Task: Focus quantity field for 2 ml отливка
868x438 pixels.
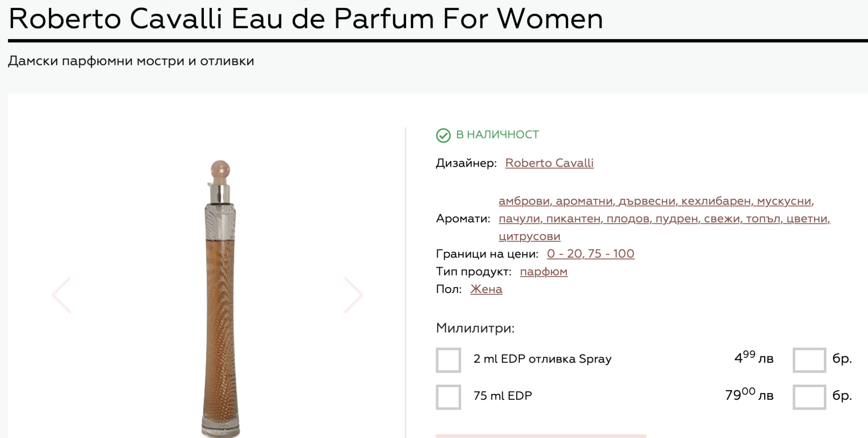Action: click(x=809, y=360)
